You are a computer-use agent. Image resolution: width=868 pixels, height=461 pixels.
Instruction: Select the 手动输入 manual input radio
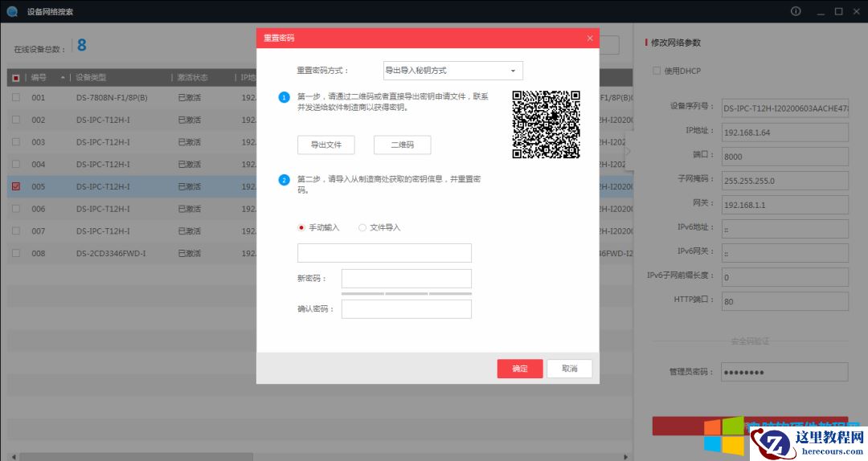click(301, 227)
